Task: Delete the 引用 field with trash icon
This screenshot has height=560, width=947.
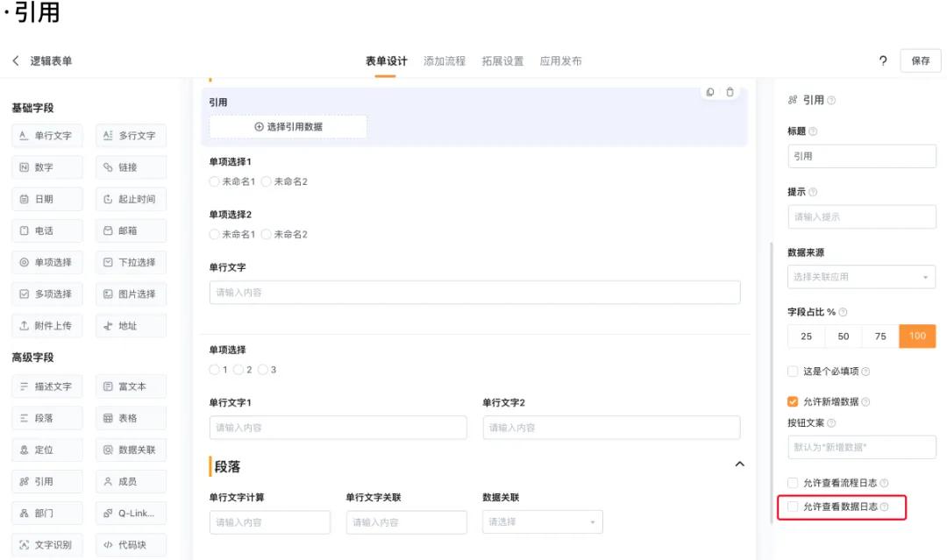Action: [730, 92]
